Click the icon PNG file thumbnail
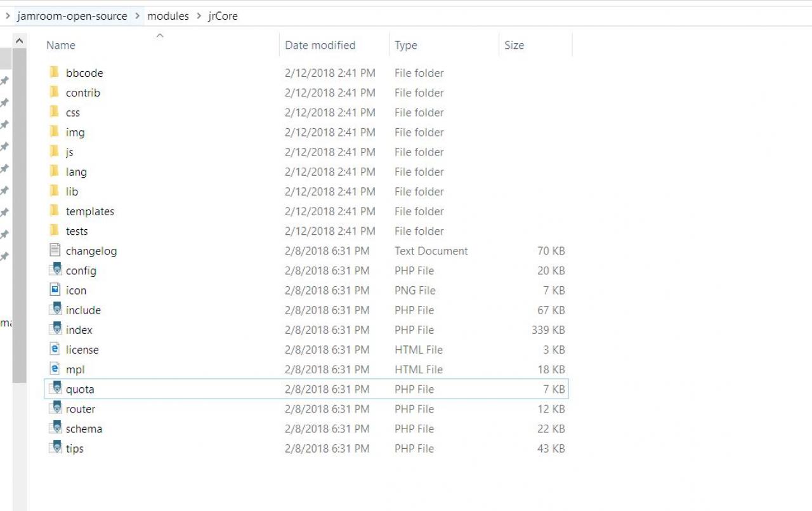The height and width of the screenshot is (511, 812). (x=55, y=290)
